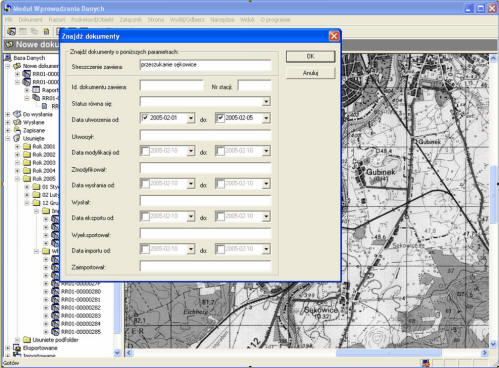Click the Usunięte trash icon
This screenshot has width=499, height=368.
[x=17, y=138]
